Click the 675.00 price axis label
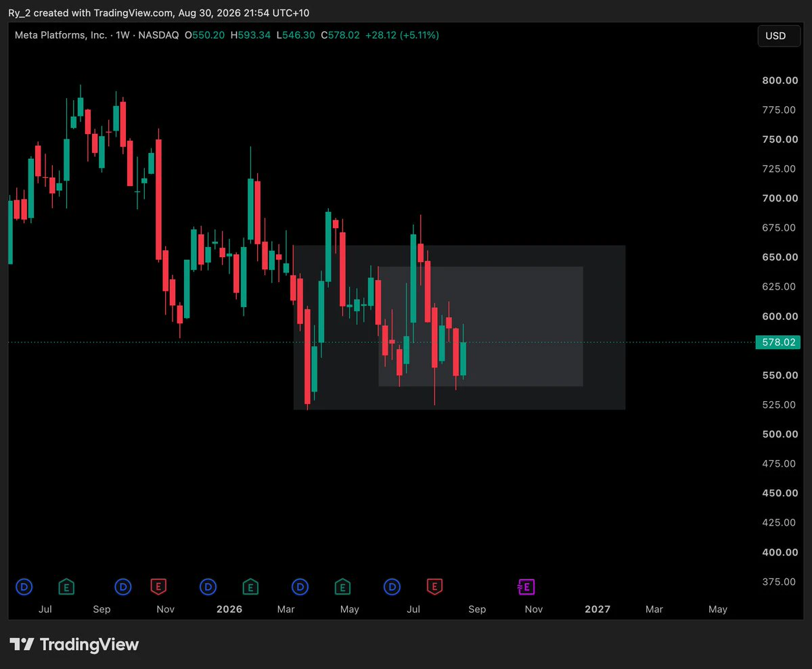 point(780,228)
